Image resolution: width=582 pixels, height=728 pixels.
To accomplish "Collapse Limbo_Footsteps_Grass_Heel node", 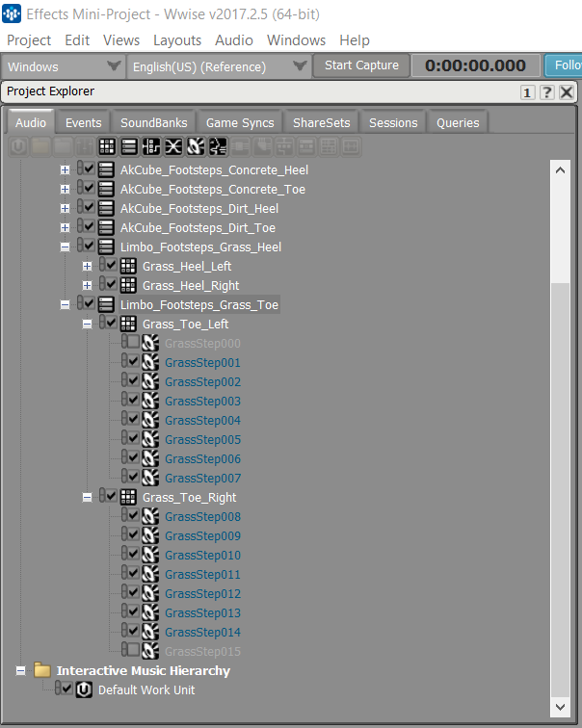I will click(x=65, y=247).
